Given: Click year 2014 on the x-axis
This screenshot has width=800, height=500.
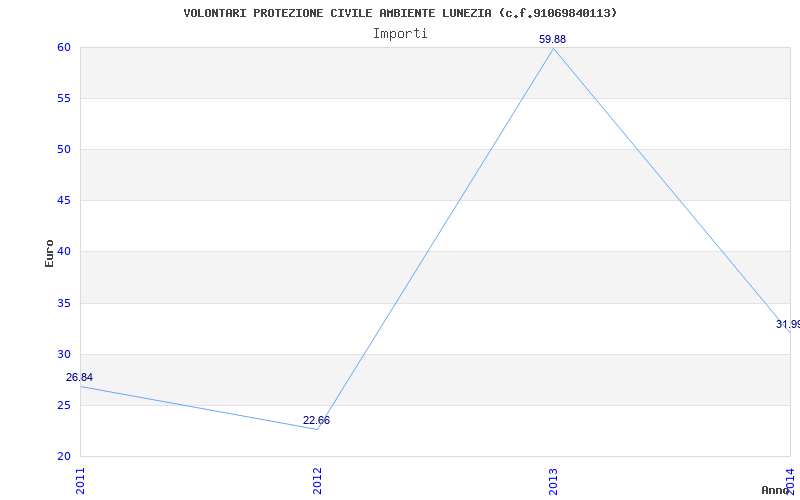Looking at the screenshot, I should (x=790, y=481).
